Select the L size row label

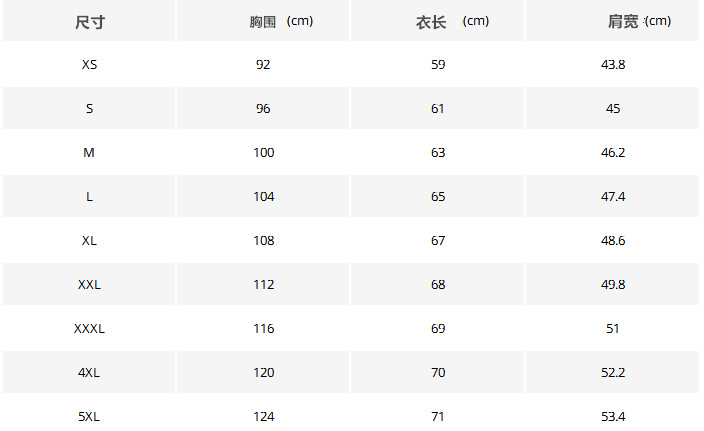(89, 196)
